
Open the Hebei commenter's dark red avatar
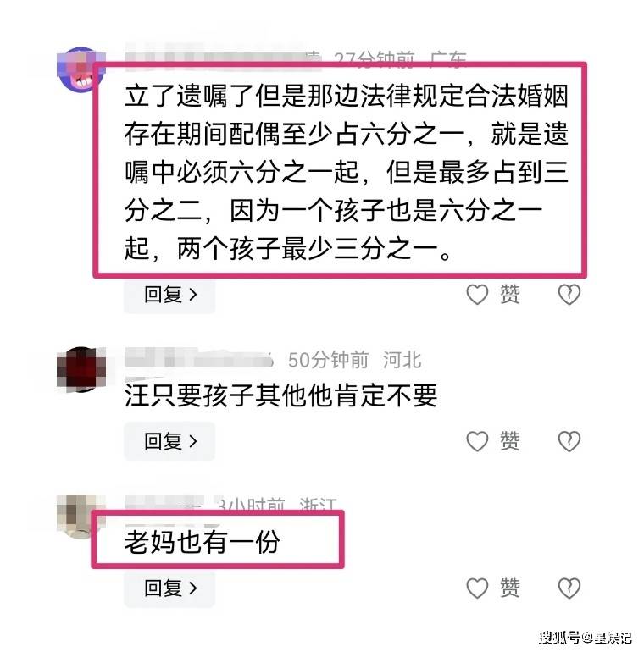point(81,369)
